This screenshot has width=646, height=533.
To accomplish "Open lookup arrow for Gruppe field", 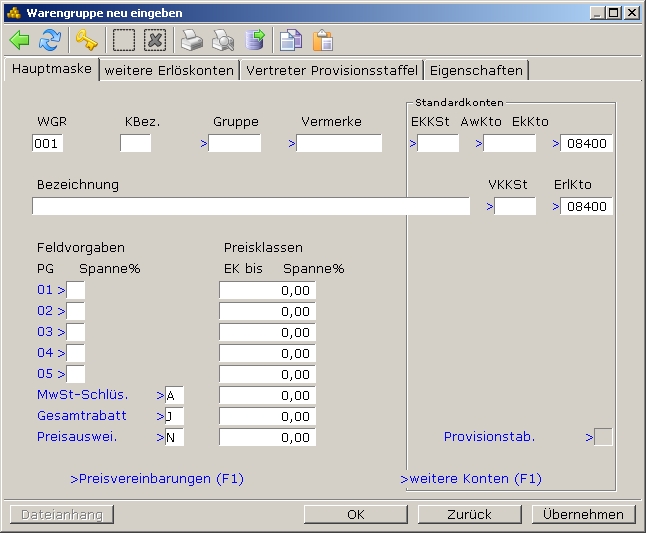I will click(x=204, y=144).
